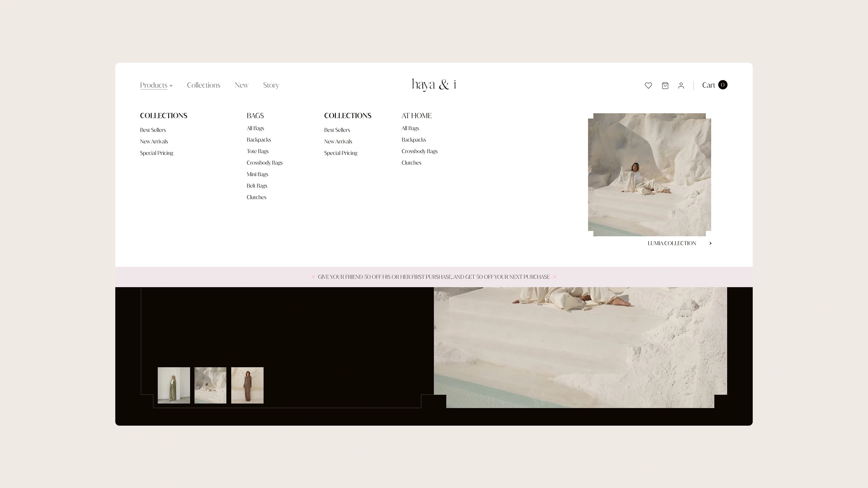Click the cart count badge

pyautogui.click(x=722, y=85)
